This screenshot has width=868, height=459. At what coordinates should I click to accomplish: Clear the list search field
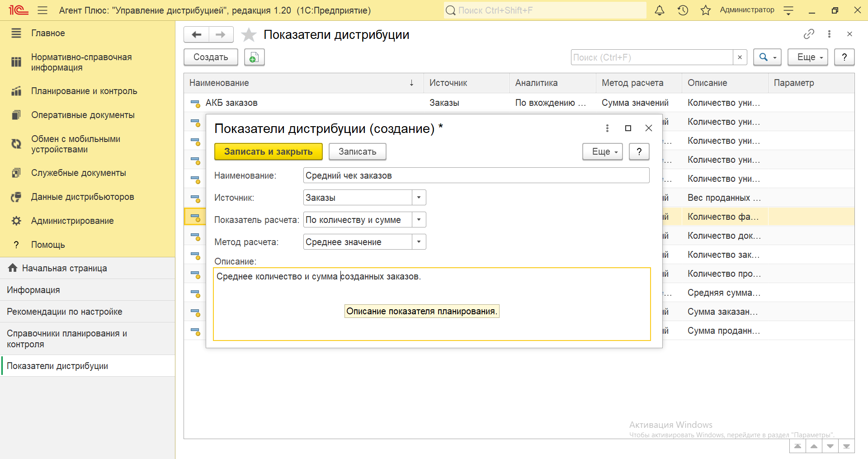tap(740, 57)
